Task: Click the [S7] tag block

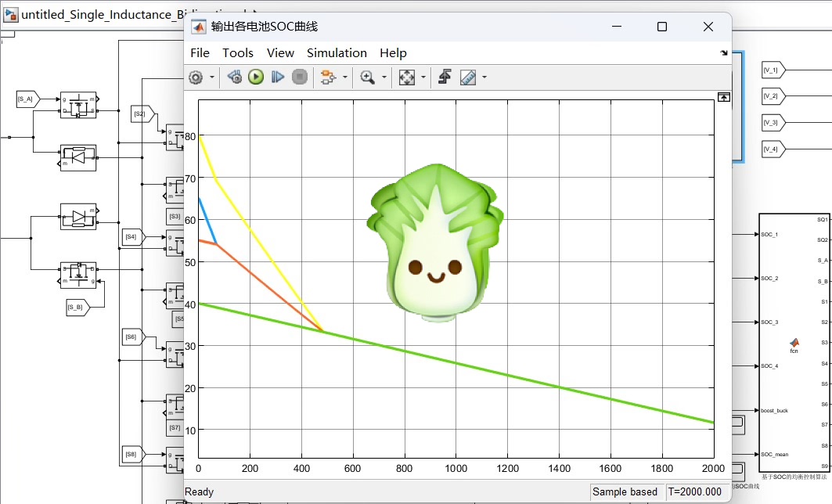Action: pos(175,427)
